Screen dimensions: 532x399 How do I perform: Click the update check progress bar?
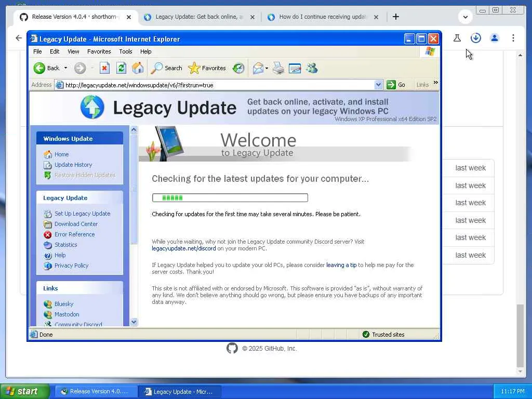[x=230, y=198]
